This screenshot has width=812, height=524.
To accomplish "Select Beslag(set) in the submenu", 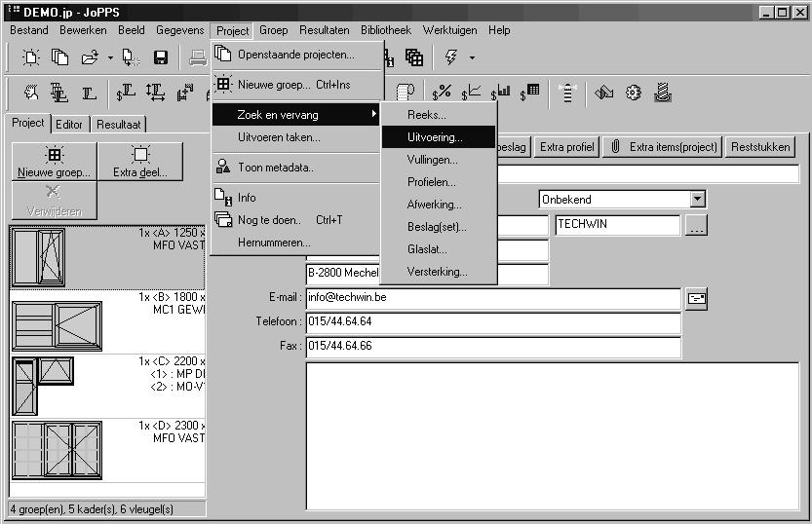I will coord(439,227).
